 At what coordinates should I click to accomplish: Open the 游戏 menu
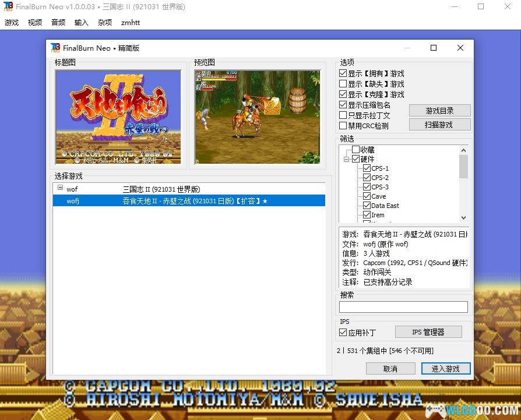pos(12,23)
